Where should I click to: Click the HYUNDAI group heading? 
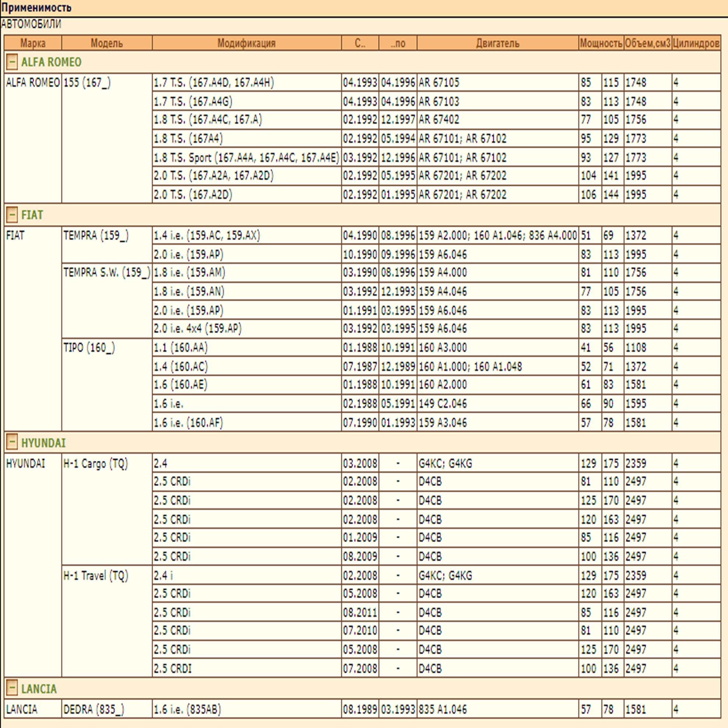43,443
